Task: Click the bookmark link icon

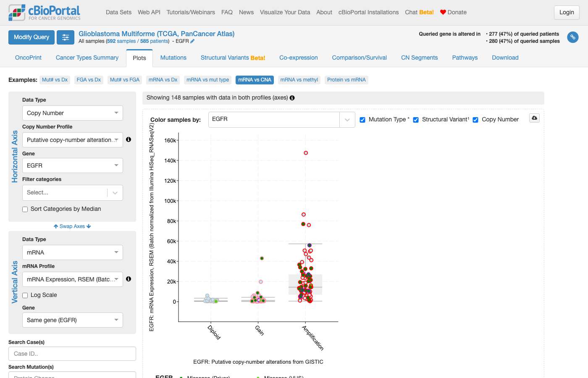Action: 572,37
